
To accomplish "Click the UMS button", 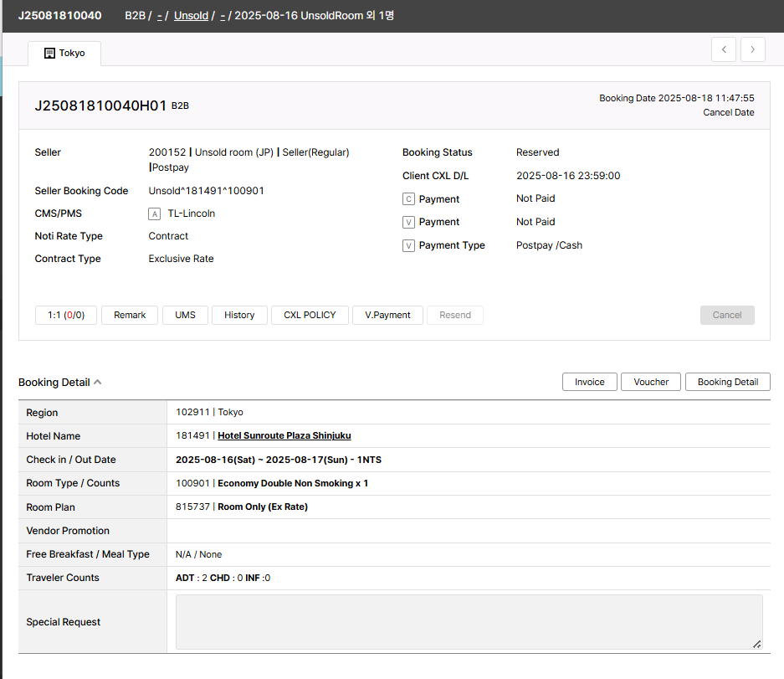I will point(185,315).
